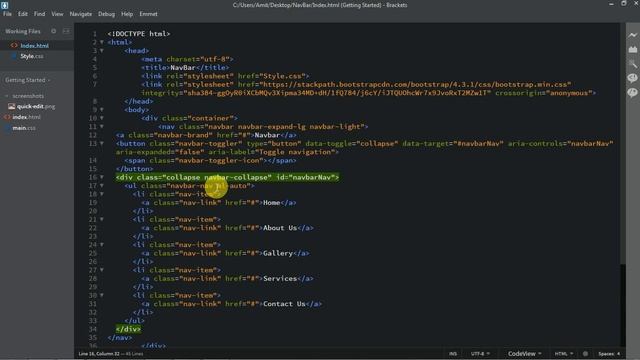
Task: Fold the li block at line 27
Action: (102, 270)
